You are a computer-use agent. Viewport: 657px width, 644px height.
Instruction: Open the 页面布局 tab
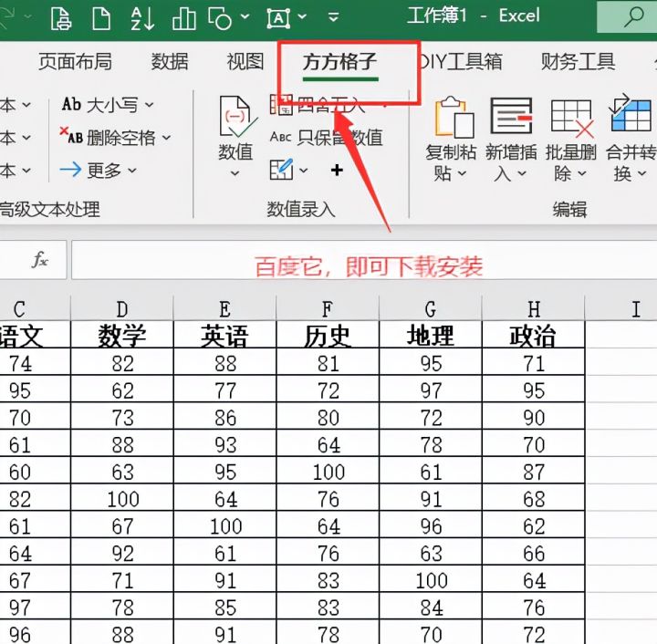[x=76, y=61]
